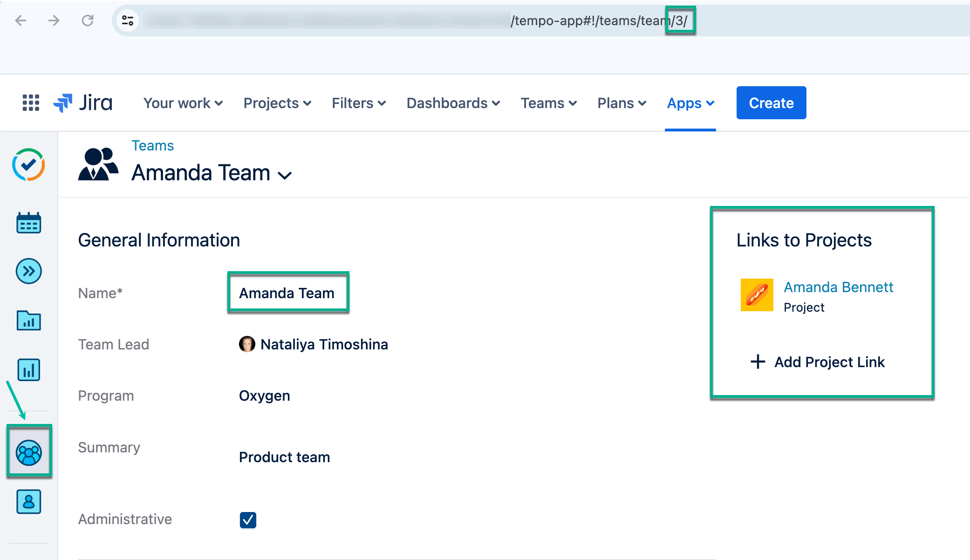This screenshot has width=970, height=560.
Task: Expand the Amanda Team name dropdown
Action: 285,175
